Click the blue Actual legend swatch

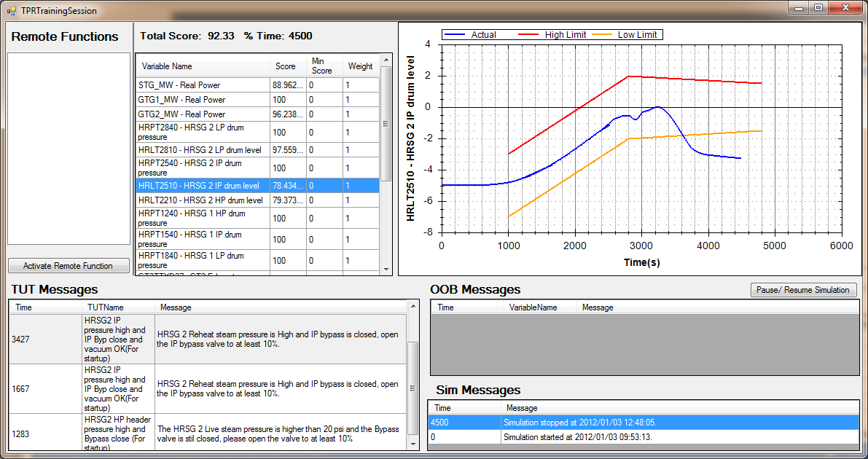[x=455, y=35]
